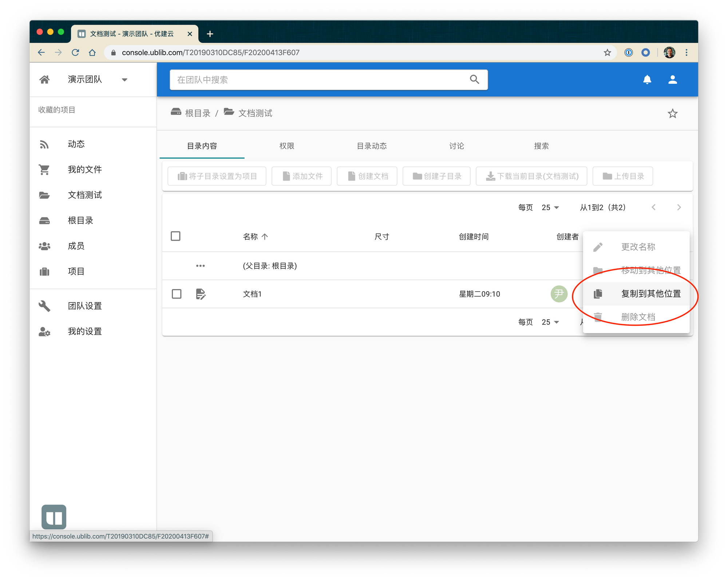The image size is (728, 581).
Task: Open the 文档1 document icon
Action: (x=201, y=294)
